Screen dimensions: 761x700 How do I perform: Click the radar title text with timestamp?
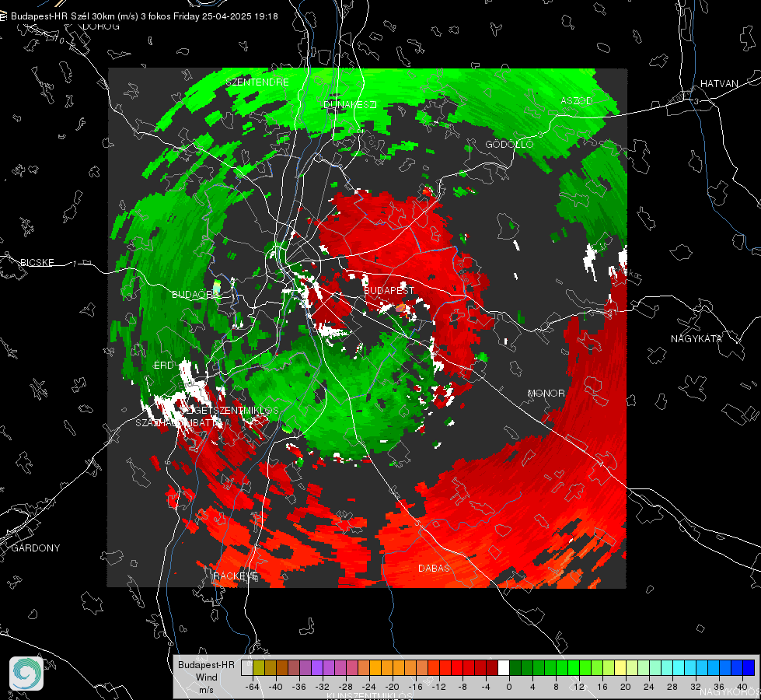coord(144,16)
